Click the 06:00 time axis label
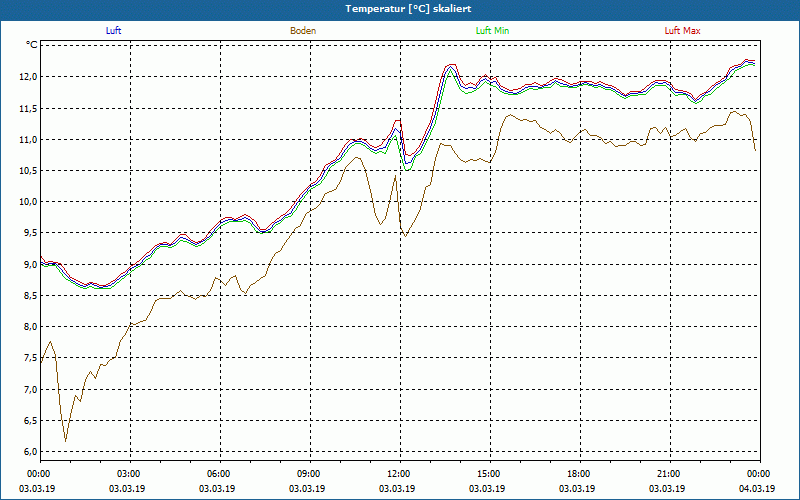Image resolution: width=800 pixels, height=500 pixels. coord(220,474)
